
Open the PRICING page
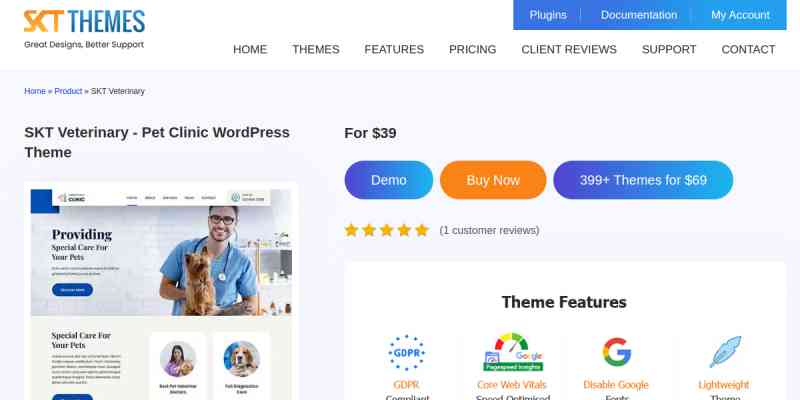tap(472, 49)
